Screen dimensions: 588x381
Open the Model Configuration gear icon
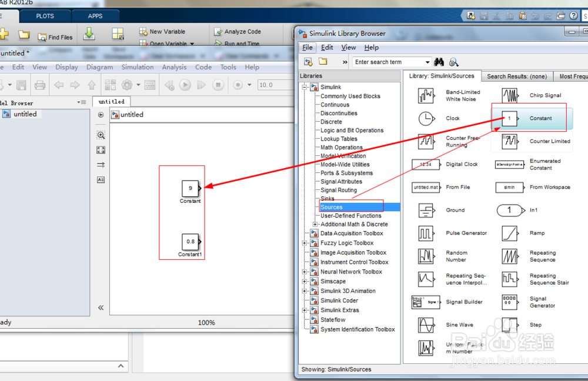click(x=127, y=85)
